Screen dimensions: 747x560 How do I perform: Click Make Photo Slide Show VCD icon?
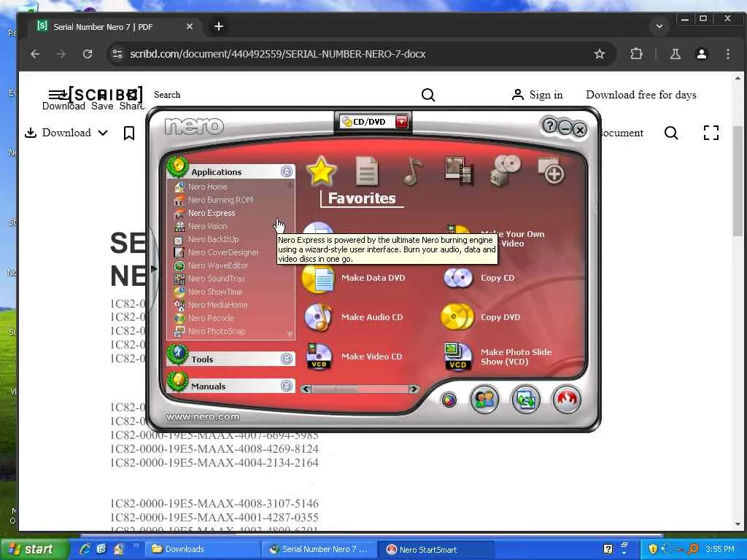click(458, 356)
